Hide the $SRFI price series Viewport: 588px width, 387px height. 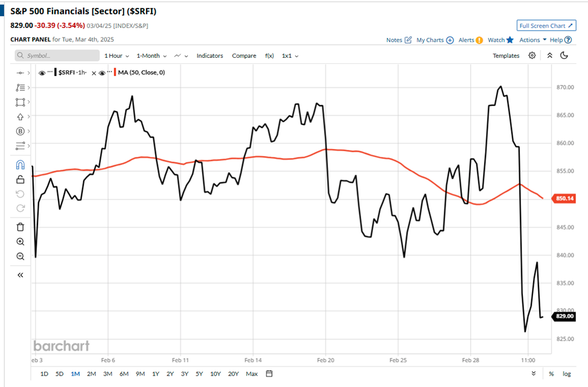42,72
